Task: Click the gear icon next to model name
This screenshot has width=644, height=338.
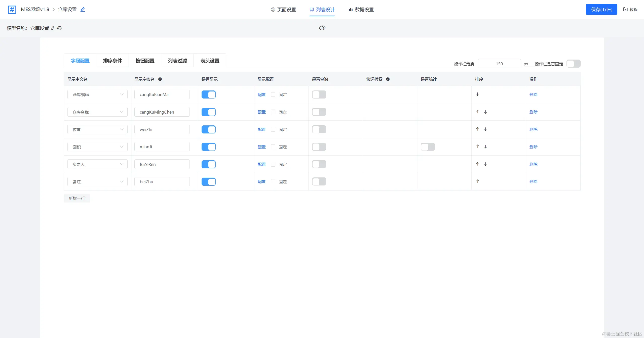Action: (59, 28)
